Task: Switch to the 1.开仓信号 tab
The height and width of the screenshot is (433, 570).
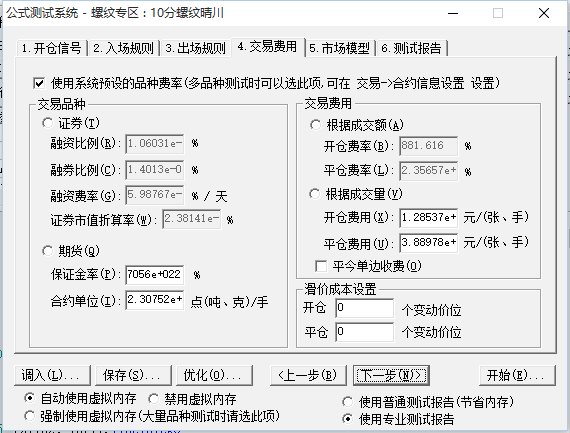Action: 51,48
